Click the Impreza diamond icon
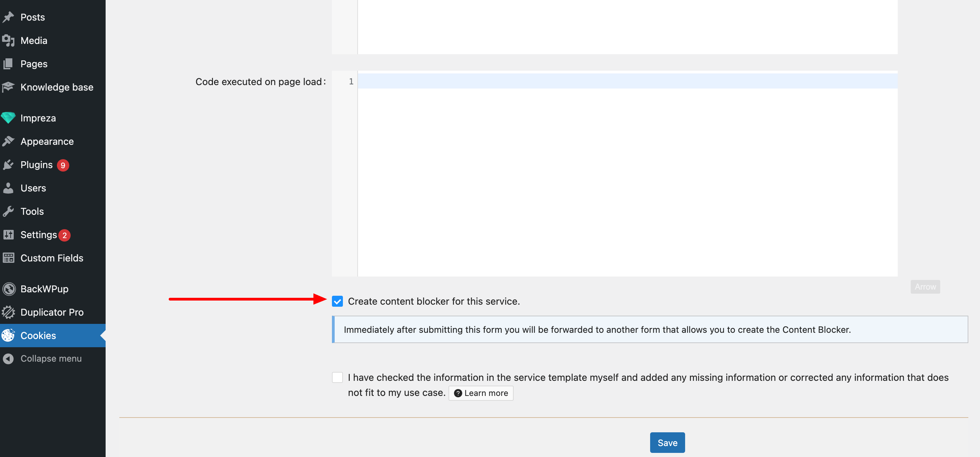Image resolution: width=980 pixels, height=457 pixels. click(x=8, y=118)
